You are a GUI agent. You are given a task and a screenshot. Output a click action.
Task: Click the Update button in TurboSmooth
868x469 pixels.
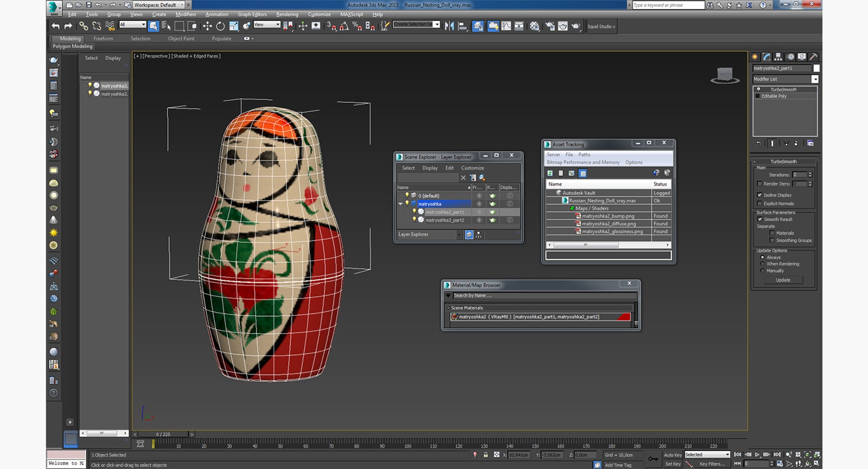tap(783, 280)
